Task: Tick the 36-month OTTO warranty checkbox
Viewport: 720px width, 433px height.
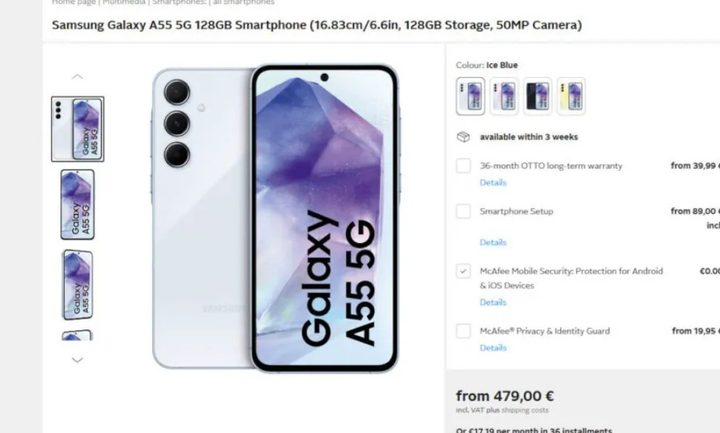Action: point(463,166)
